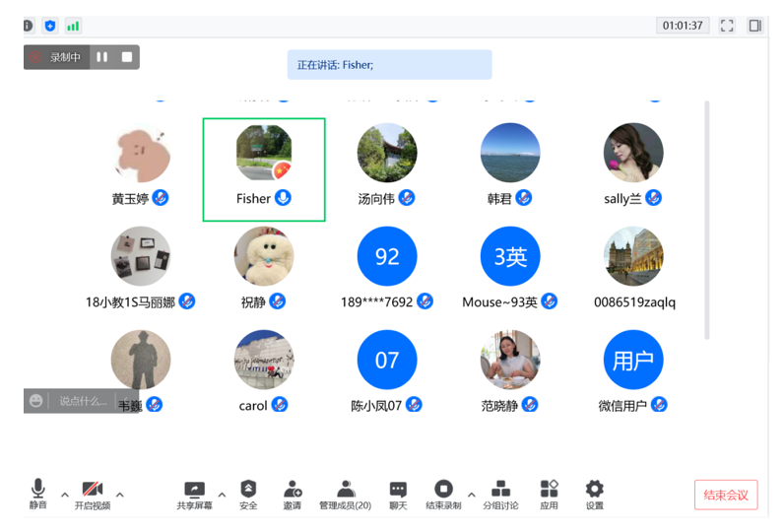This screenshot has height=532, width=784.
Task: Click the name 陈小凤07
Action: 376,406
